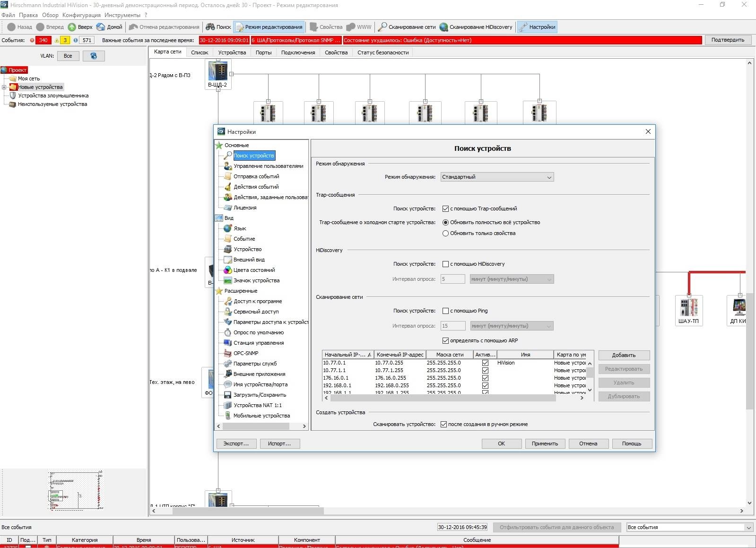This screenshot has width=756, height=548.
Task: Expand the Новые устройства tree node
Action: (4, 87)
